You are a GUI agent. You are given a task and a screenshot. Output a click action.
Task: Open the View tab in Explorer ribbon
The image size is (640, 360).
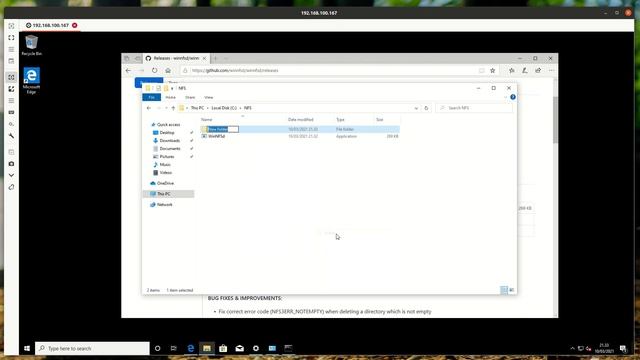209,98
